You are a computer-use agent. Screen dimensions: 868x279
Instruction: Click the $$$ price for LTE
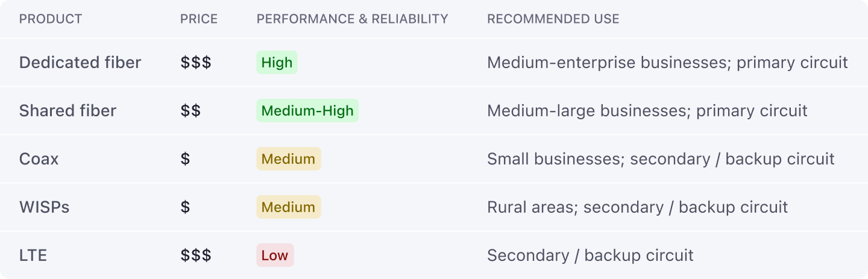click(196, 255)
